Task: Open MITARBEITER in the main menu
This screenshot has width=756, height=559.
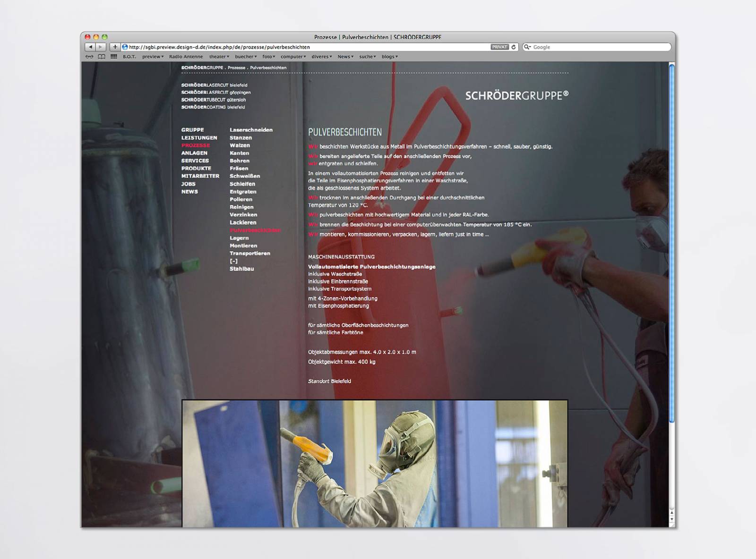Action: click(x=200, y=176)
